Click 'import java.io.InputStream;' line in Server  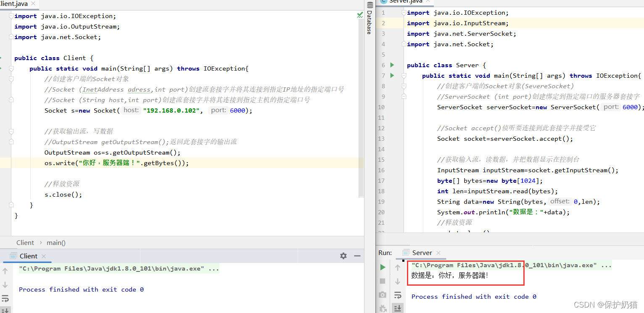click(x=458, y=23)
